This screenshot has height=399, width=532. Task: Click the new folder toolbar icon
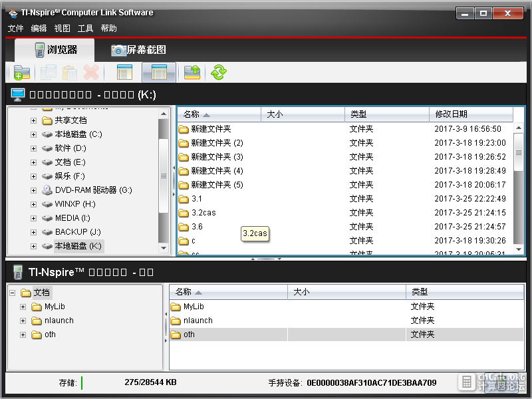[22, 72]
